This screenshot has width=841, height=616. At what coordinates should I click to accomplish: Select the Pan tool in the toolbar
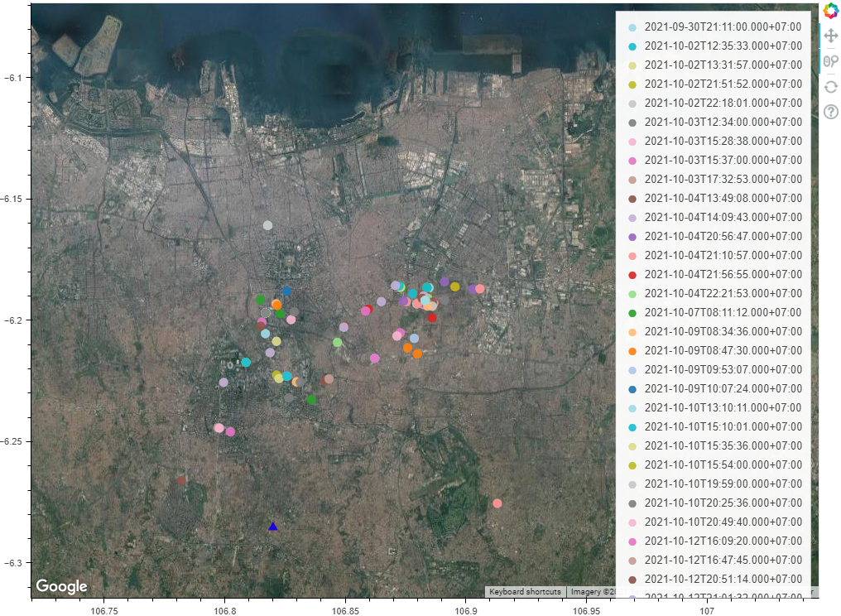(829, 35)
